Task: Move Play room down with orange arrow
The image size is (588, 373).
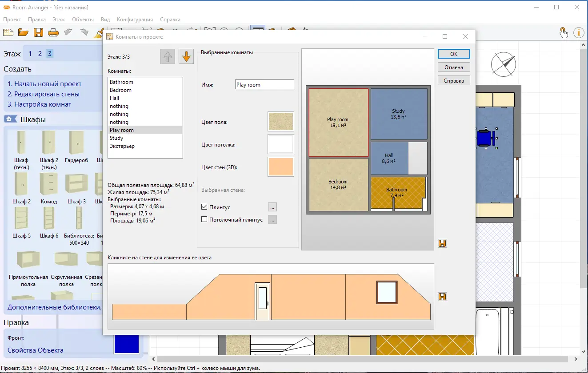Action: 186,56
